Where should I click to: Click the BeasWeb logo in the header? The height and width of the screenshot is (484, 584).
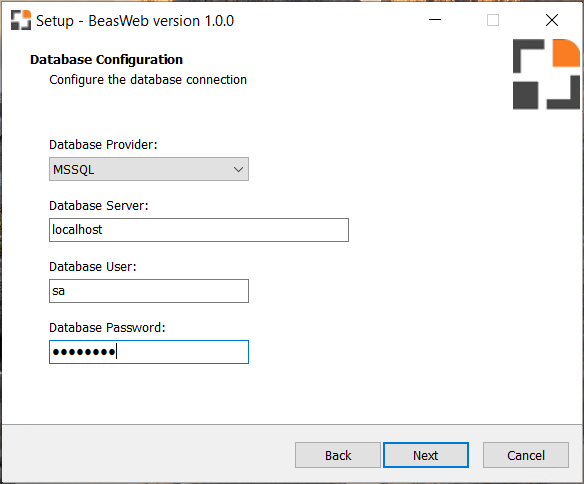pyautogui.click(x=546, y=74)
